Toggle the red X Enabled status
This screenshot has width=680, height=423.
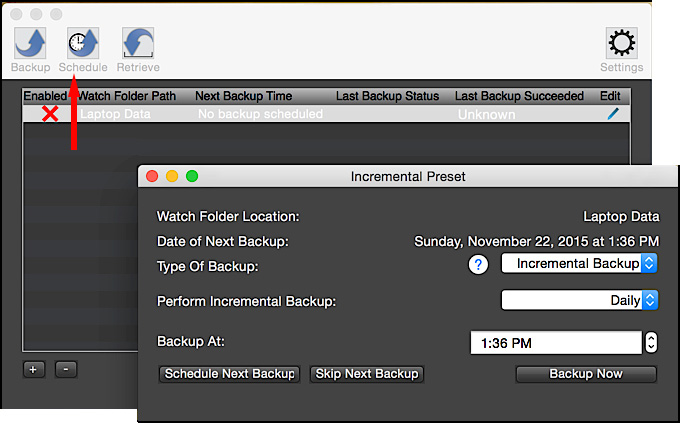[50, 114]
